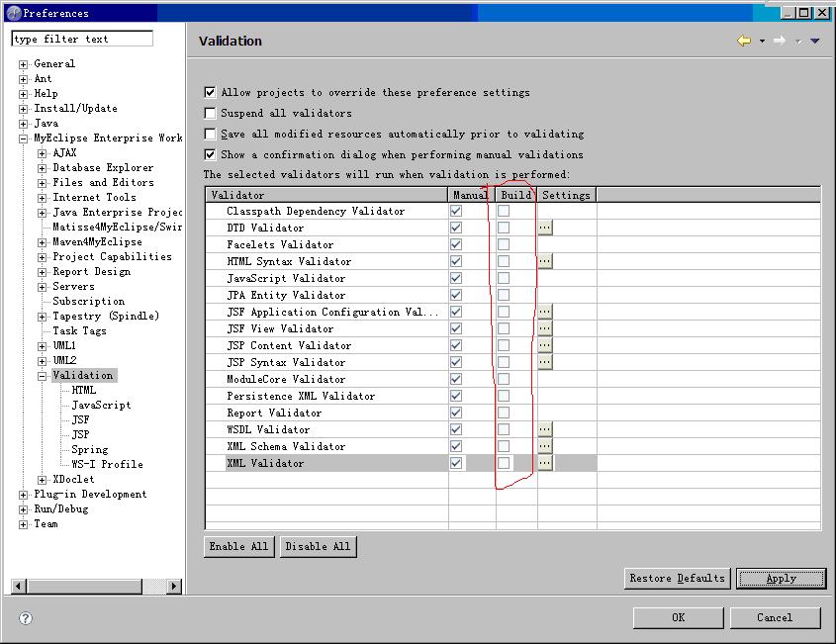Open the view menu triangle icon
This screenshot has height=644, width=836.
click(x=815, y=41)
